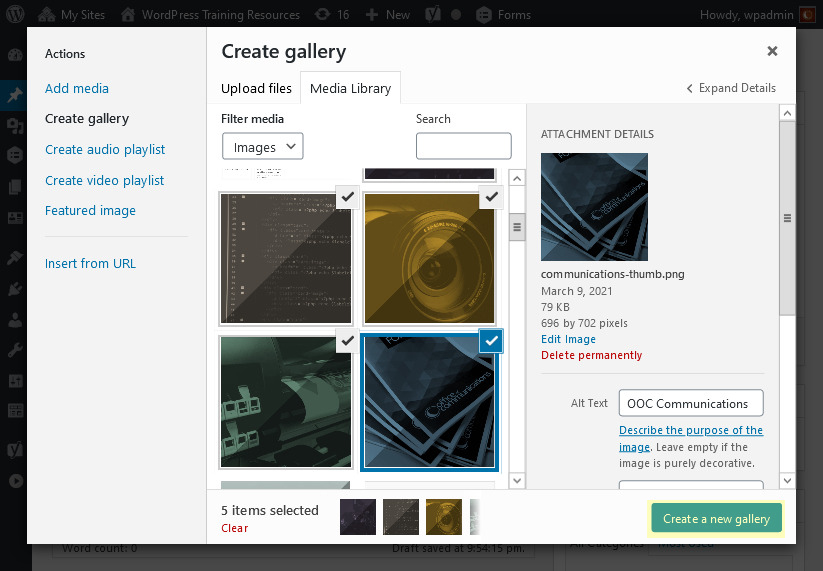Screen dimensions: 823x571
Task: Click media grid scroll down arrow
Action: [517, 481]
